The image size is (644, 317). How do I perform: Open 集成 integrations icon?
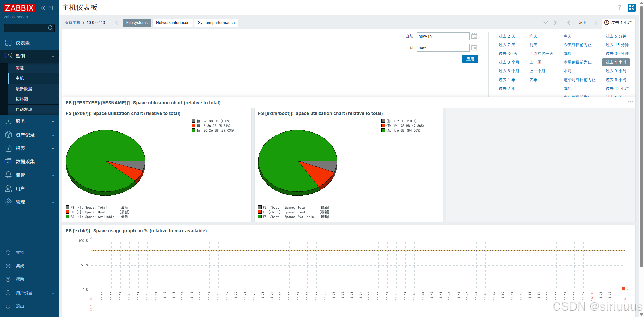point(8,266)
